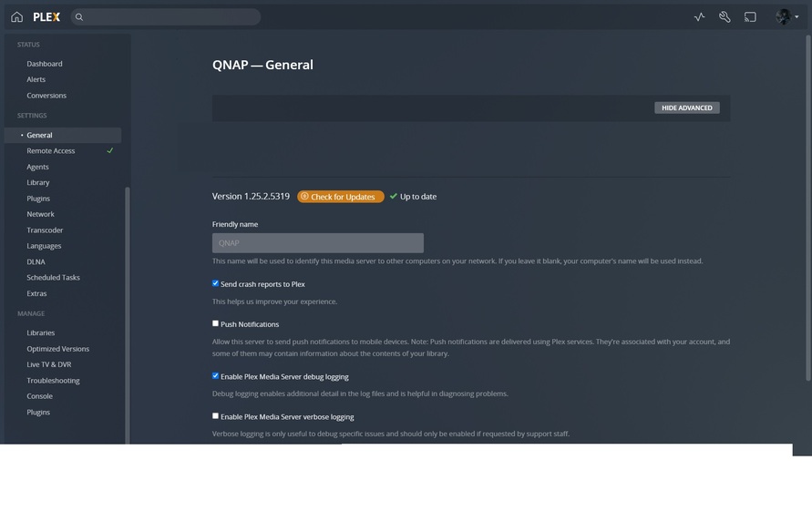Open DLNA settings
Image resolution: width=812 pixels, height=511 pixels.
click(x=36, y=261)
